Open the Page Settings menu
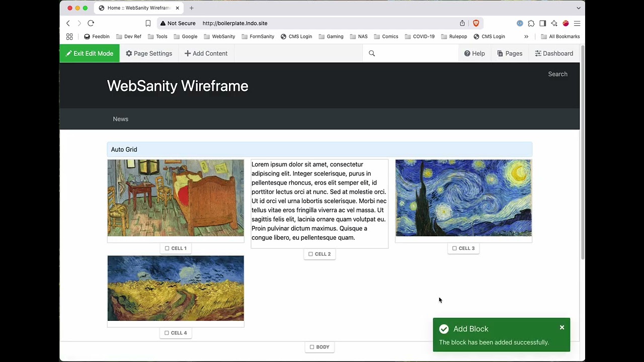Image resolution: width=644 pixels, height=362 pixels. tap(149, 53)
